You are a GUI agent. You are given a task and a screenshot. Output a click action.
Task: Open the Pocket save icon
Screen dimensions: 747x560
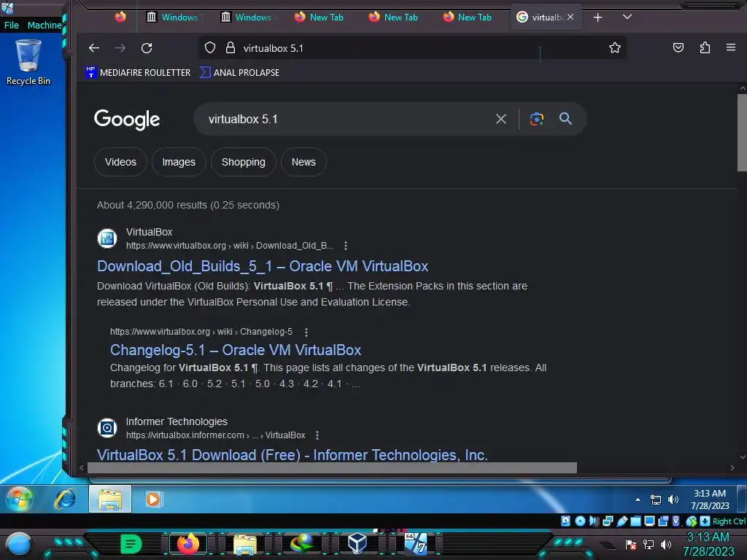(x=678, y=47)
